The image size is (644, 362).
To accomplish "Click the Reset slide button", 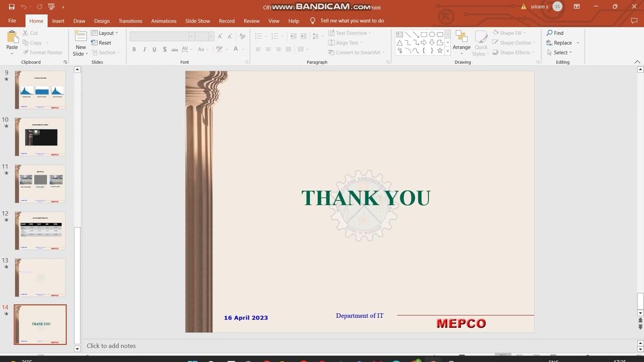I will point(102,43).
